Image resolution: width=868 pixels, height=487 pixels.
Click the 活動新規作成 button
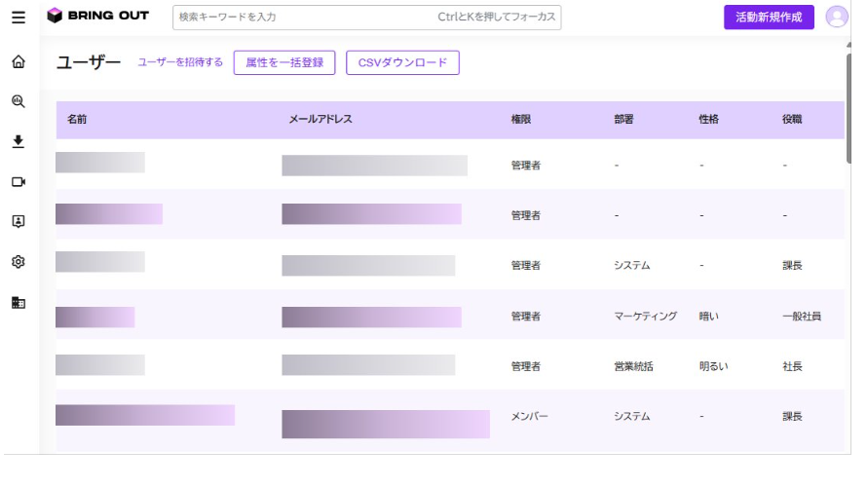768,17
